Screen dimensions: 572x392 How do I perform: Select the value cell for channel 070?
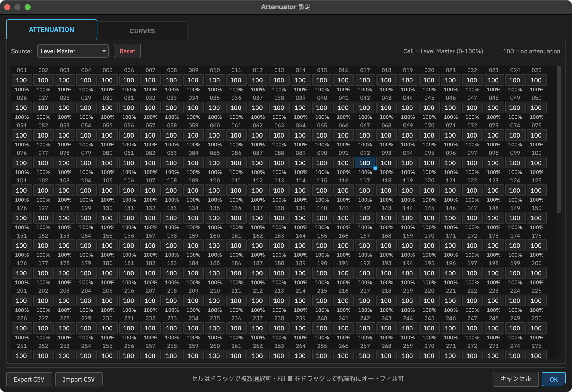tap(429, 135)
